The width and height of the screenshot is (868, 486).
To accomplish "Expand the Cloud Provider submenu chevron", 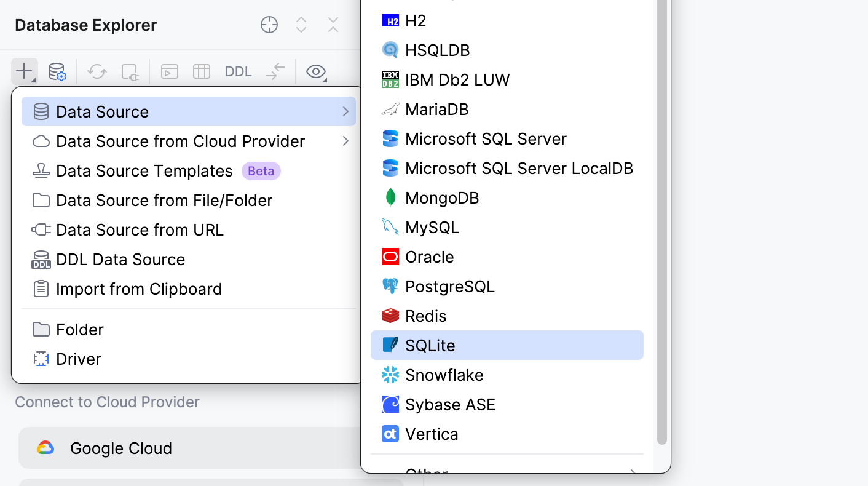I will tap(345, 141).
